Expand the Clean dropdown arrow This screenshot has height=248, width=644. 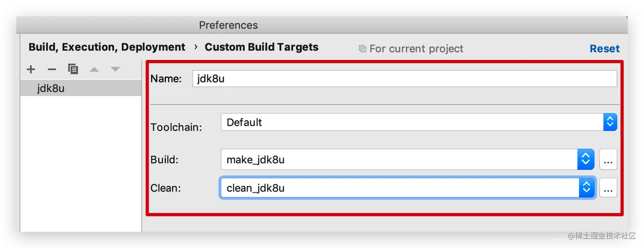586,188
